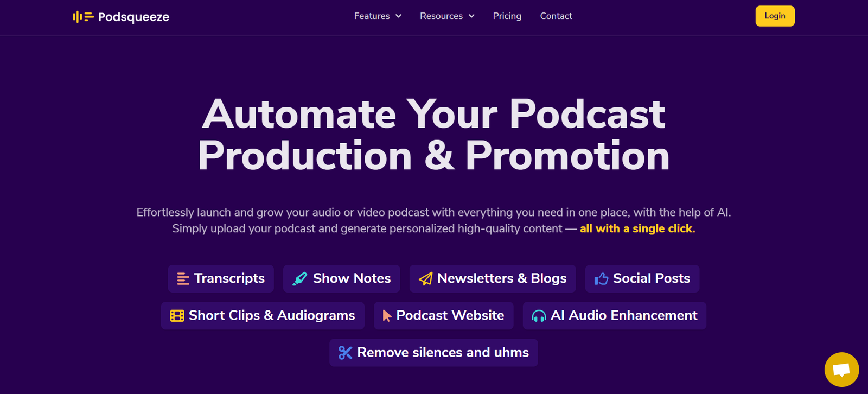
Task: Select the Newsletters & Blogs feature label
Action: tap(502, 278)
